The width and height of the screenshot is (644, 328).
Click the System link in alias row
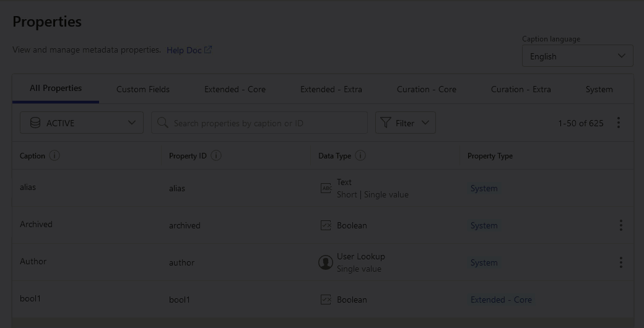pos(484,188)
